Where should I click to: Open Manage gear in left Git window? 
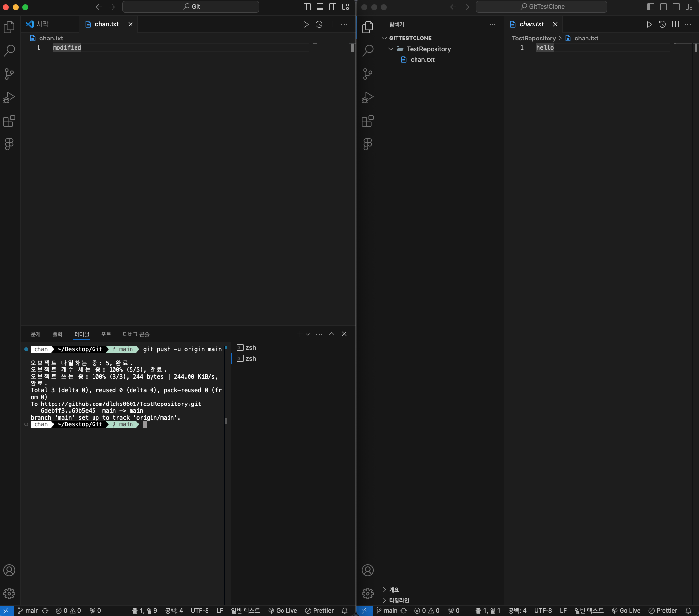[x=9, y=593]
